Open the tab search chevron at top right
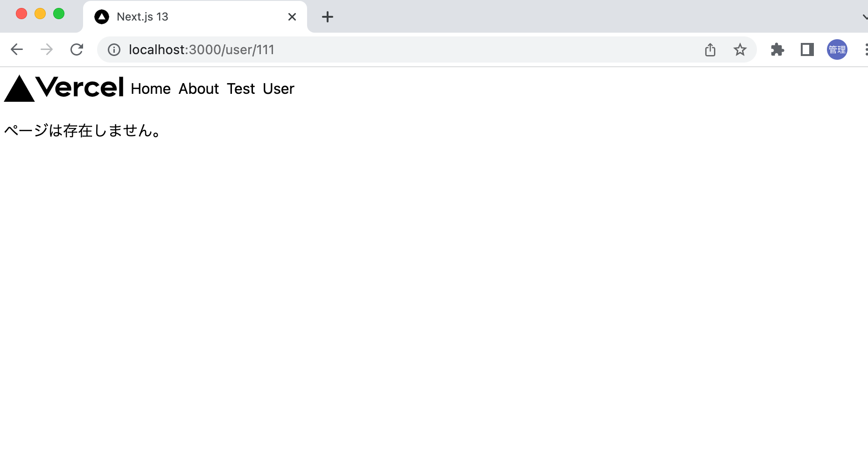Image resolution: width=868 pixels, height=464 pixels. (864, 16)
